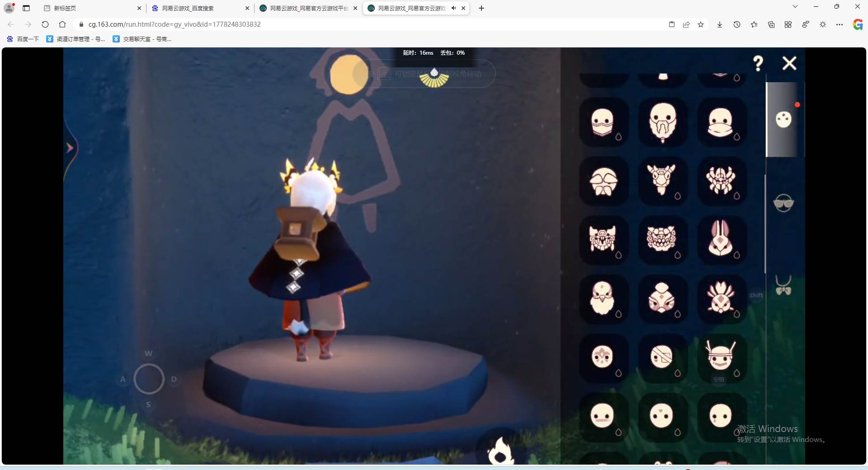This screenshot has height=470, width=868.
Task: Open a new browser tab
Action: click(481, 8)
